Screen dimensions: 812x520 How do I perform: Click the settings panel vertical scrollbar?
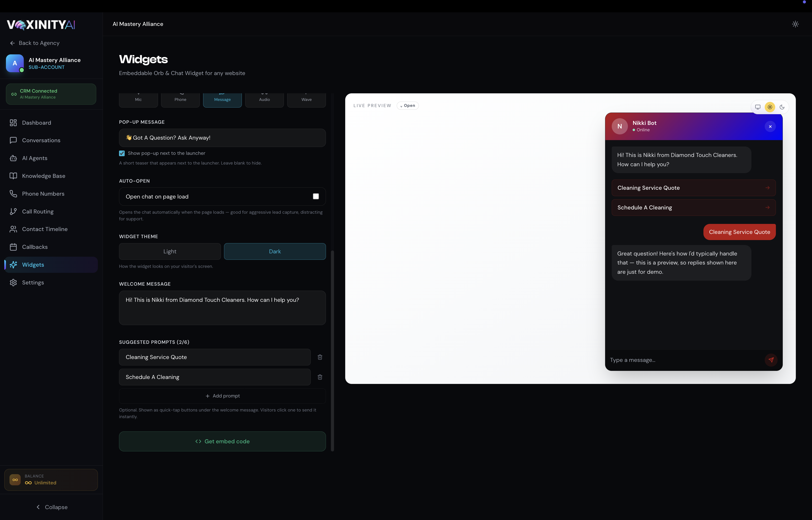[332, 350]
